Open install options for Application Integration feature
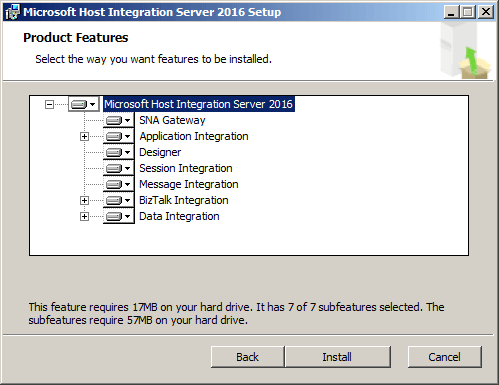Viewport: 499px width, 385px height. tap(118, 136)
